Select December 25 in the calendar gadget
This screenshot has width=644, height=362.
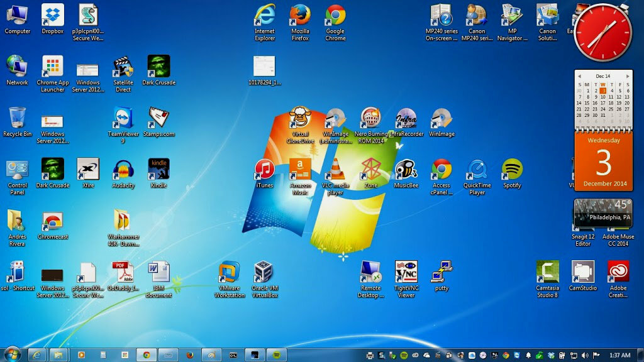(611, 109)
